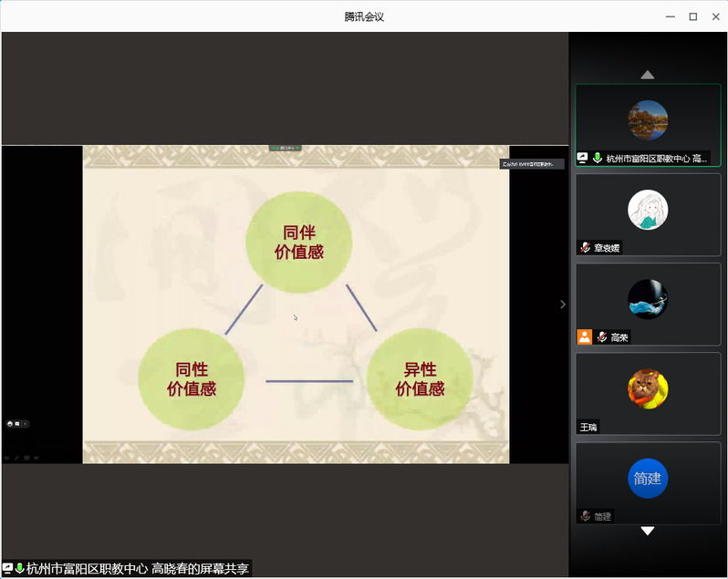Click muted microphone icon next to 高荣
The image size is (728, 579).
602,337
